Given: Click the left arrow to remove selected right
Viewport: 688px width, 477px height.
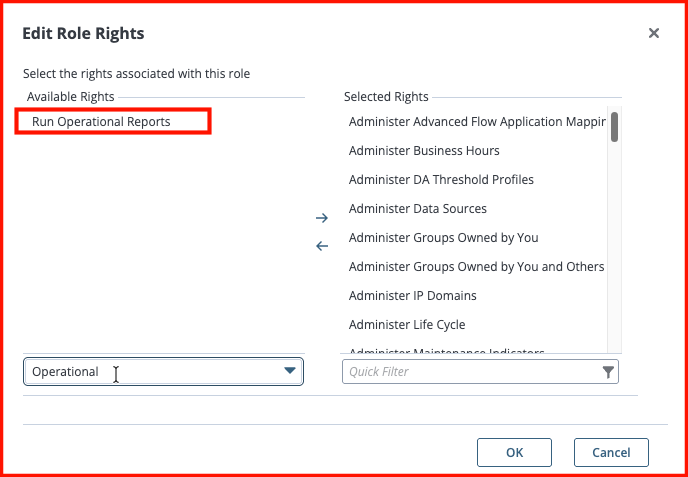Looking at the screenshot, I should click(x=322, y=246).
